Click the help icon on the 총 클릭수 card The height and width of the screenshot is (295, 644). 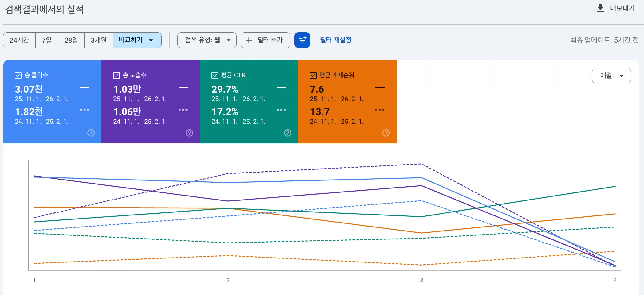pyautogui.click(x=91, y=133)
